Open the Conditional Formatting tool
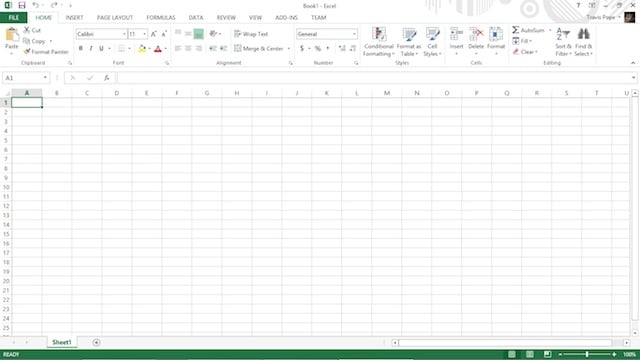The width and height of the screenshot is (640, 360). (x=379, y=42)
